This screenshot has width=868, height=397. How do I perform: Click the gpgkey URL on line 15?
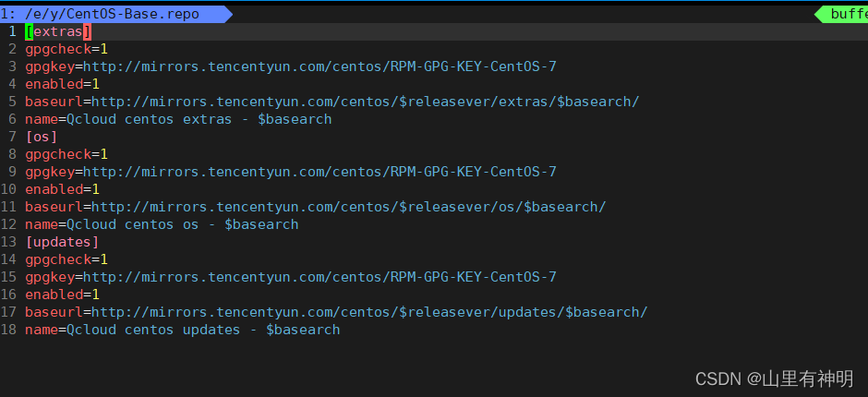(319, 277)
